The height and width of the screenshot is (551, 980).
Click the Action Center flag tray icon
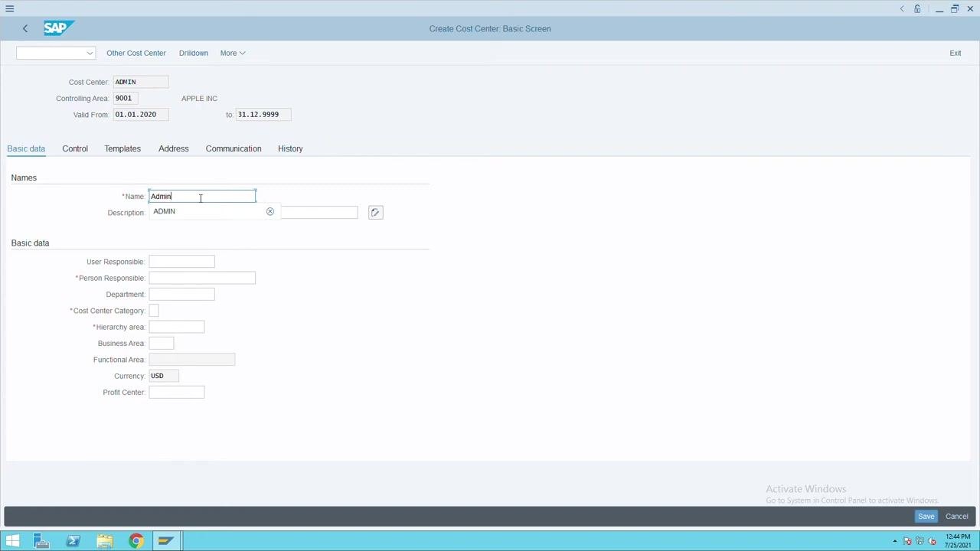tap(908, 541)
